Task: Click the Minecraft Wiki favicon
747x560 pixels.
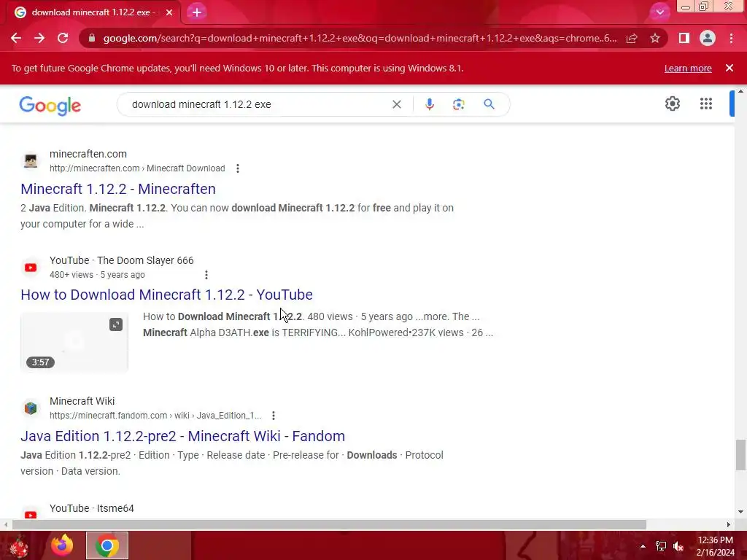Action: 31,408
